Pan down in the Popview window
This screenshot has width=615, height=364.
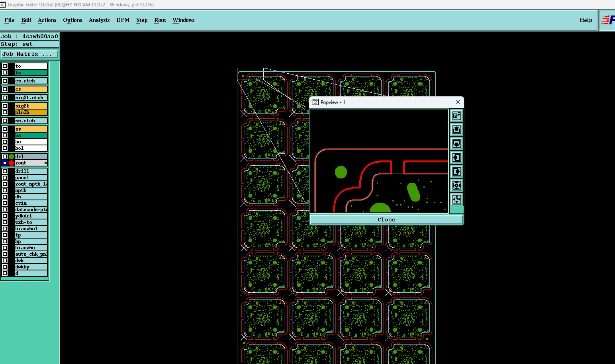click(456, 143)
